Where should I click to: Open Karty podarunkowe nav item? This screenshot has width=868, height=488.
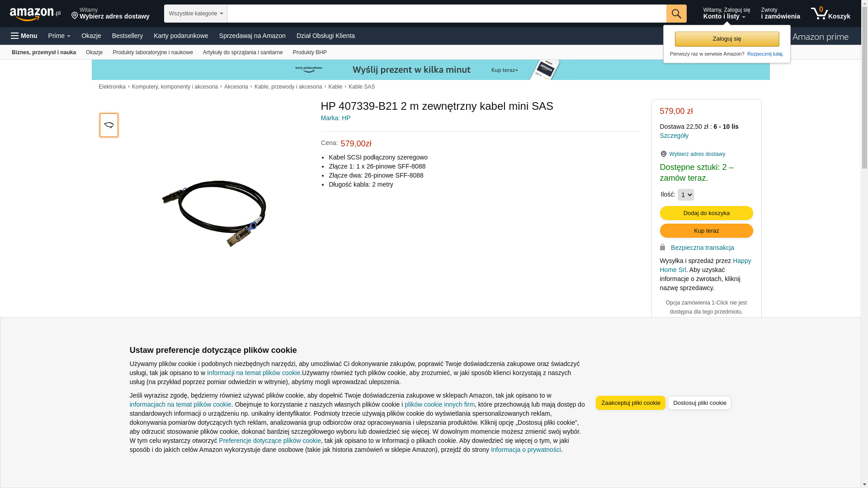(181, 36)
